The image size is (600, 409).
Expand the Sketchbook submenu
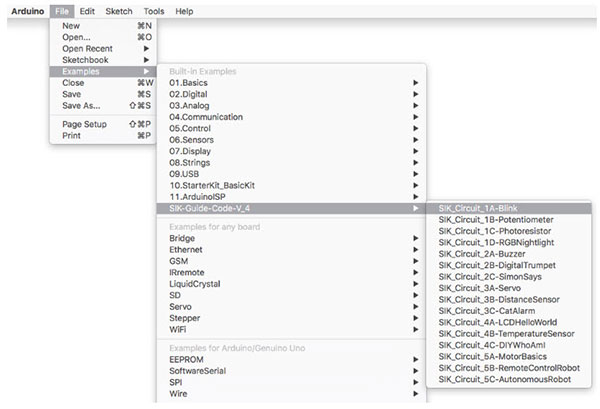coord(103,60)
